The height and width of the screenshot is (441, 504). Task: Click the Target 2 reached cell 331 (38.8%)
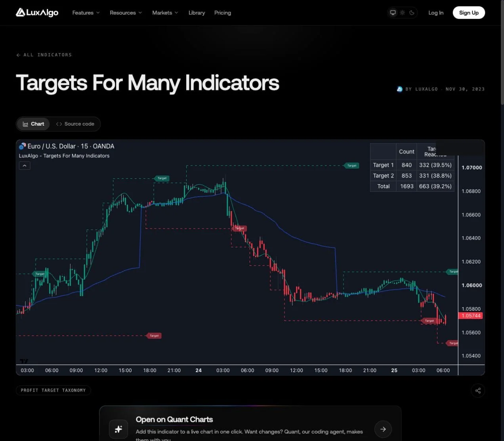(435, 176)
